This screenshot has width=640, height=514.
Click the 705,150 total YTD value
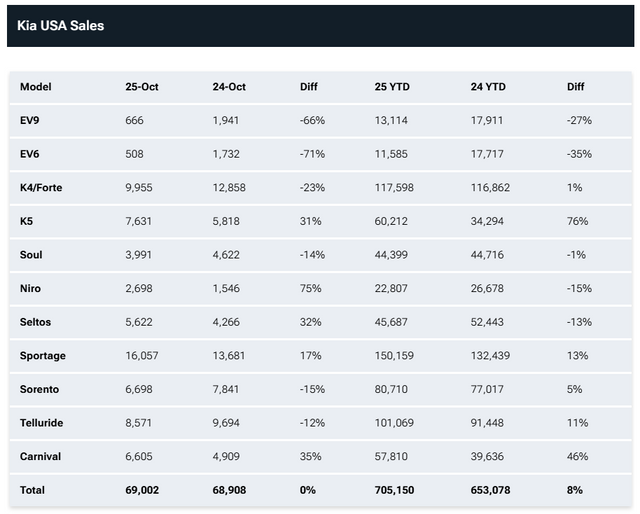pyautogui.click(x=396, y=490)
